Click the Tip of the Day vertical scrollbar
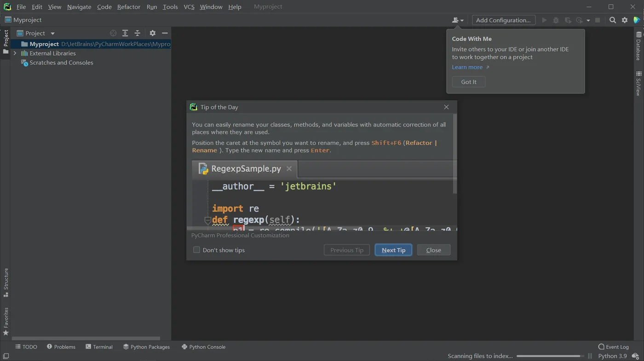Image resolution: width=644 pixels, height=361 pixels. point(455,154)
